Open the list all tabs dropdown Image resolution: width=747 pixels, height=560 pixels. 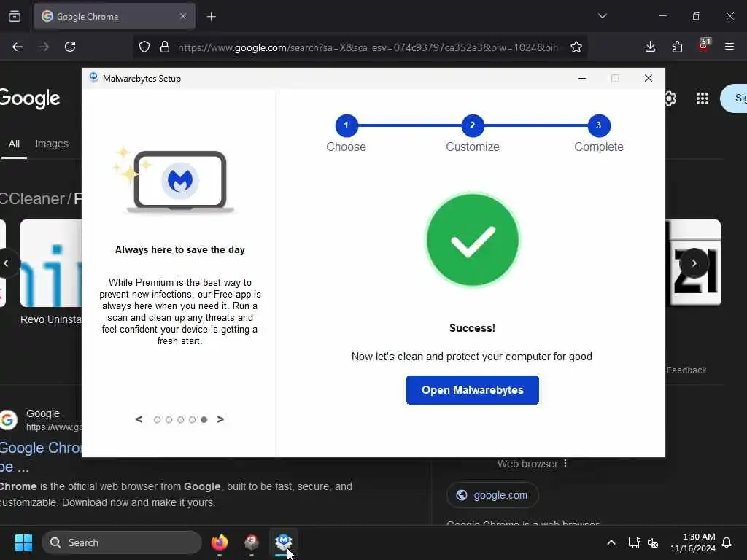click(x=602, y=16)
